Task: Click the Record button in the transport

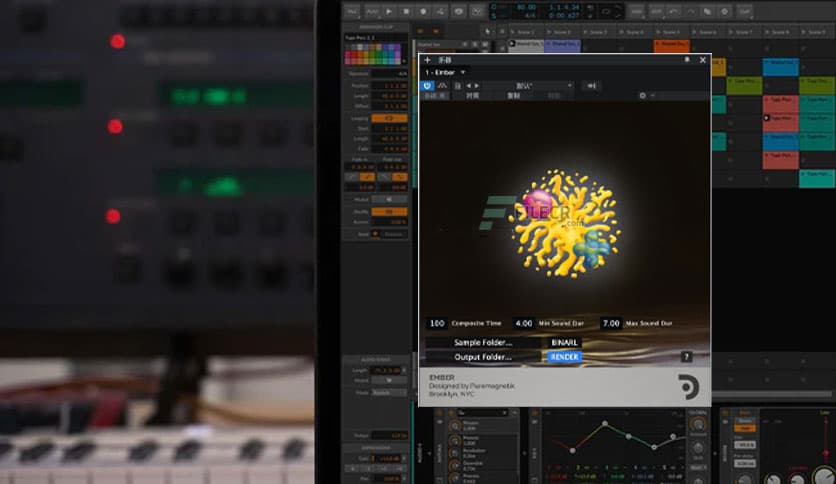Action: click(423, 11)
